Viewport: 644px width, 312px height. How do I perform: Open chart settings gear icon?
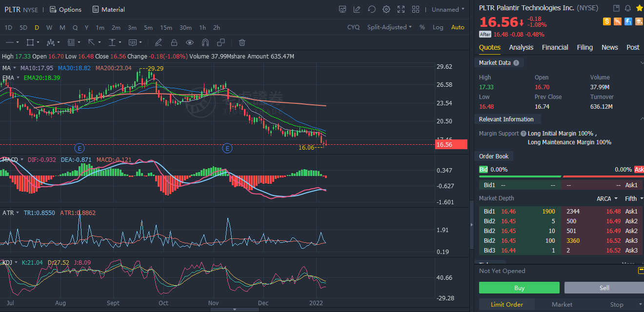386,9
